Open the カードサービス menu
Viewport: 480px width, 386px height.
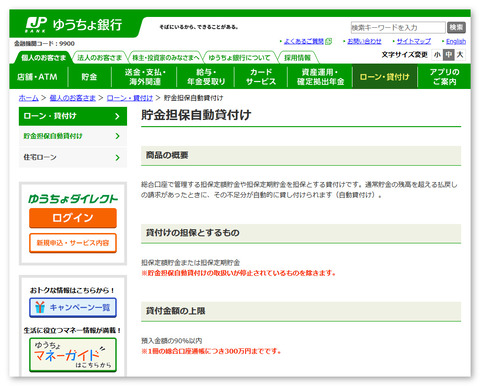pos(261,77)
